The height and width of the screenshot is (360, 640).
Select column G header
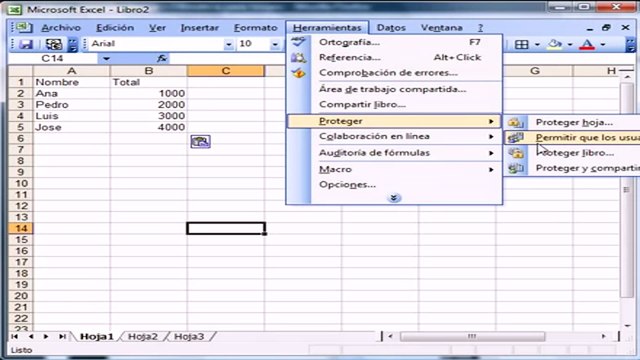(x=535, y=71)
